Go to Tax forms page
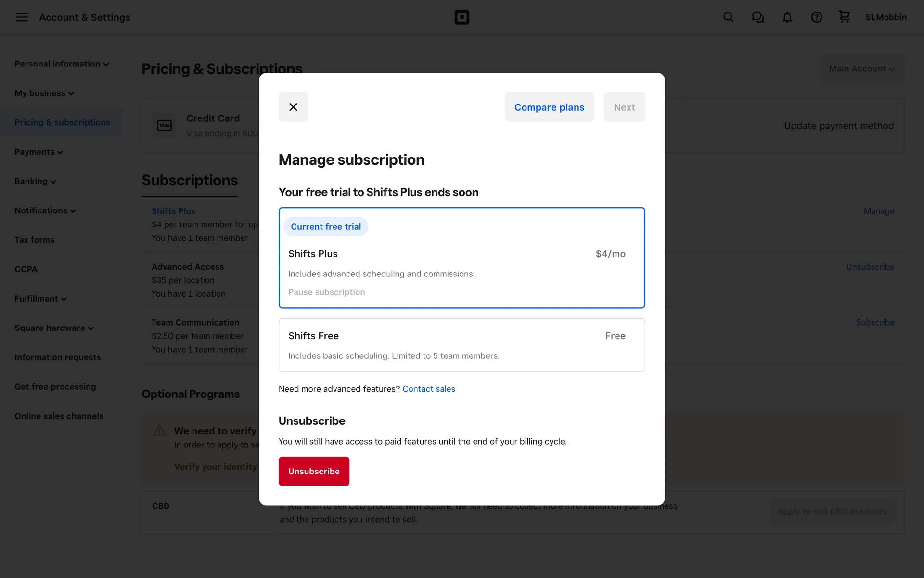 coord(34,240)
